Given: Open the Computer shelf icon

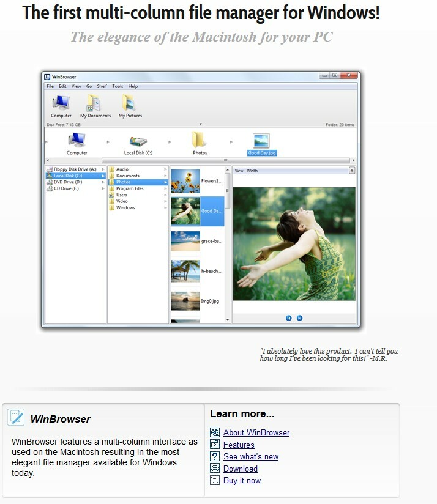Looking at the screenshot, I should tap(61, 106).
